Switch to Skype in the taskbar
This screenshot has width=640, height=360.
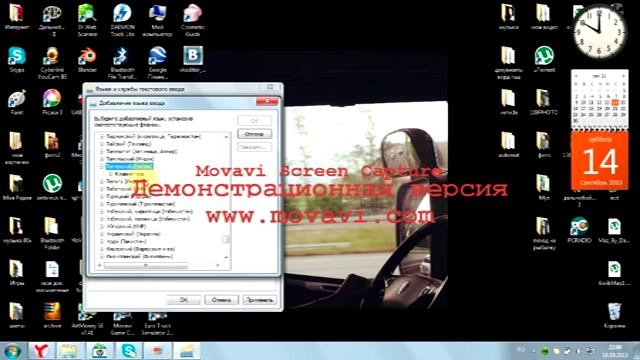coord(129,351)
